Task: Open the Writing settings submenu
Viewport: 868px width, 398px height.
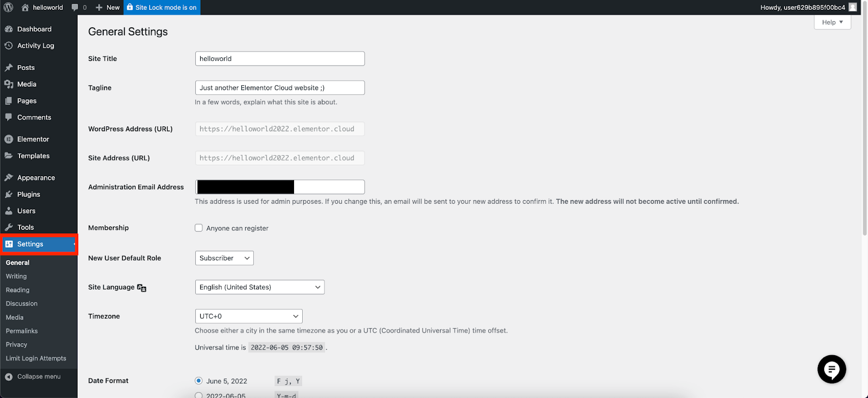Action: 16,276
